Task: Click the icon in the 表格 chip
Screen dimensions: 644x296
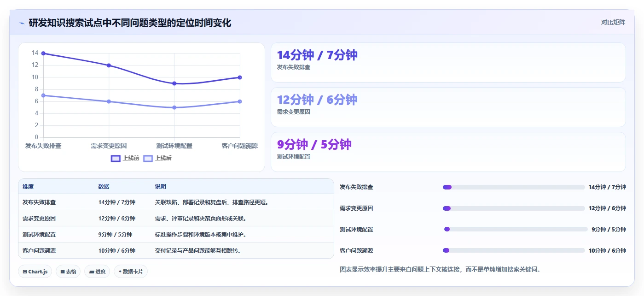Action: coord(62,272)
